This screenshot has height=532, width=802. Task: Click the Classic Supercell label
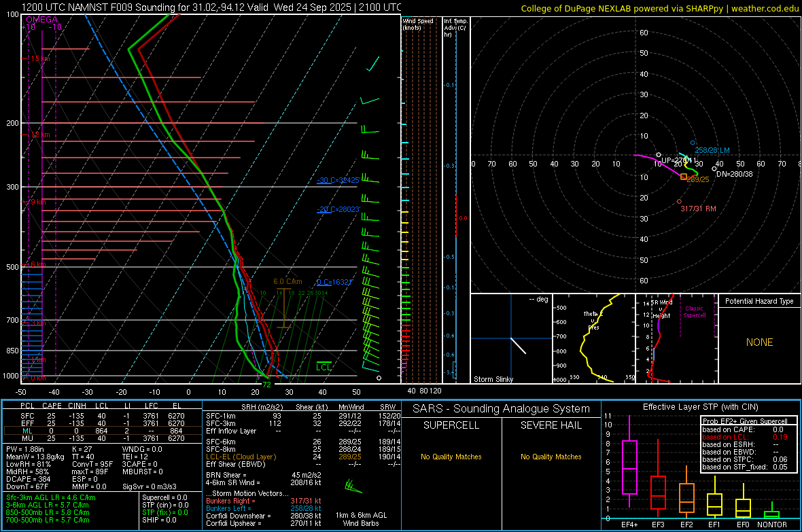[x=694, y=312]
